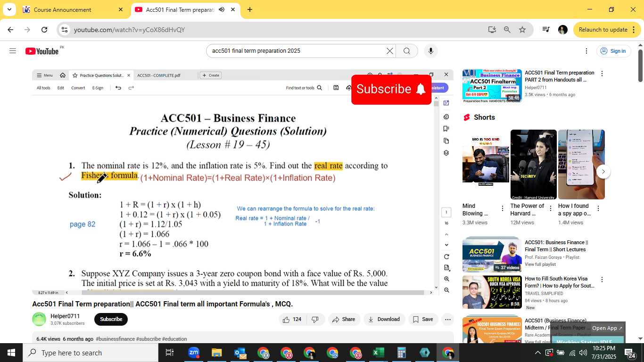Open the Helper0711 channel avatar
The width and height of the screenshot is (644, 362).
39,319
